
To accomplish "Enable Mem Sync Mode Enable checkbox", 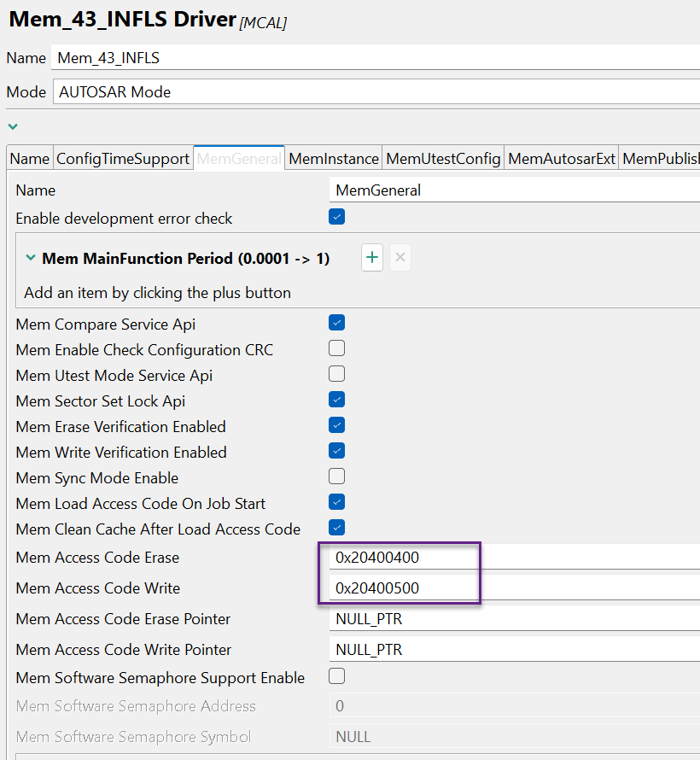I will pos(336,476).
